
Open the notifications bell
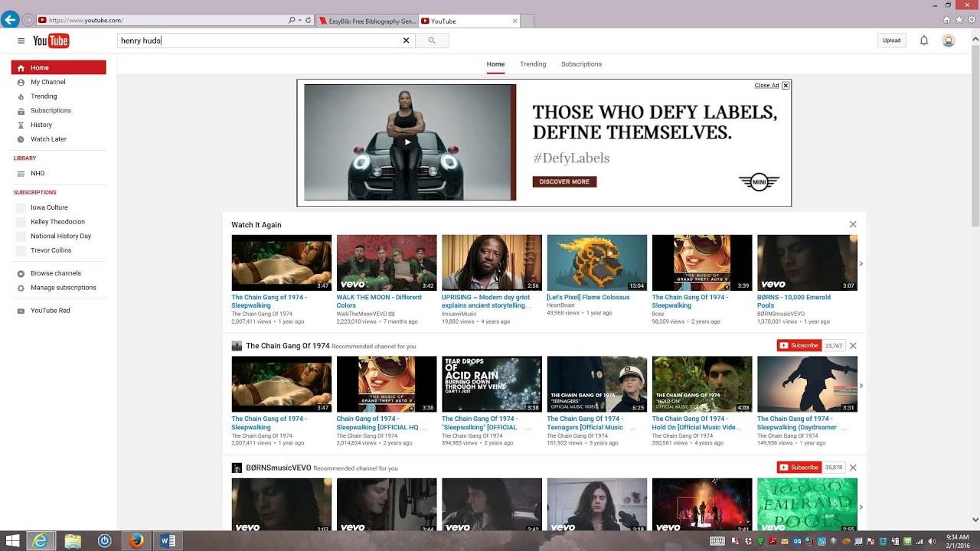924,41
